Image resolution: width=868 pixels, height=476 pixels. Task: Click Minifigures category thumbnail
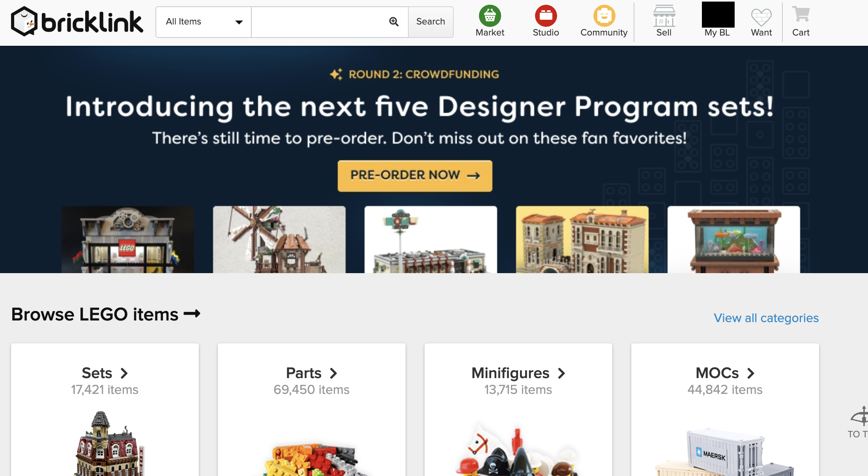point(518,410)
